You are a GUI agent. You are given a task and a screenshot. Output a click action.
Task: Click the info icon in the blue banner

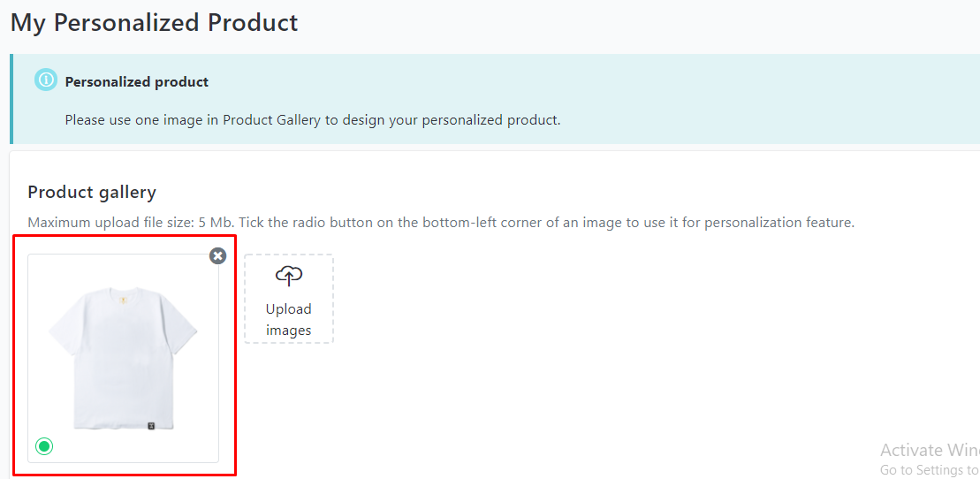point(46,80)
